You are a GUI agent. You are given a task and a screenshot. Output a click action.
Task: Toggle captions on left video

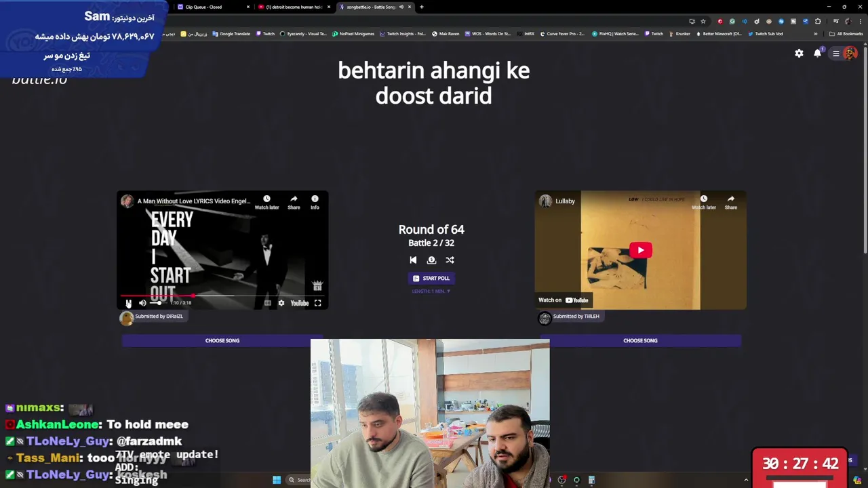(x=267, y=303)
